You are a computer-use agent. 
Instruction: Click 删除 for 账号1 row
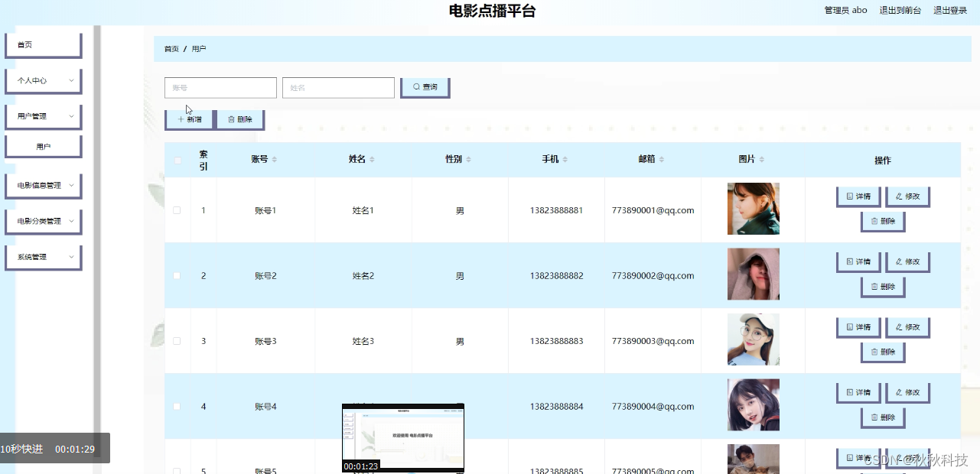tap(883, 222)
